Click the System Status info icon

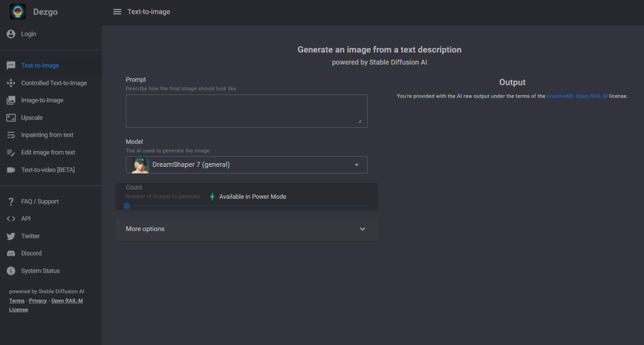click(11, 271)
